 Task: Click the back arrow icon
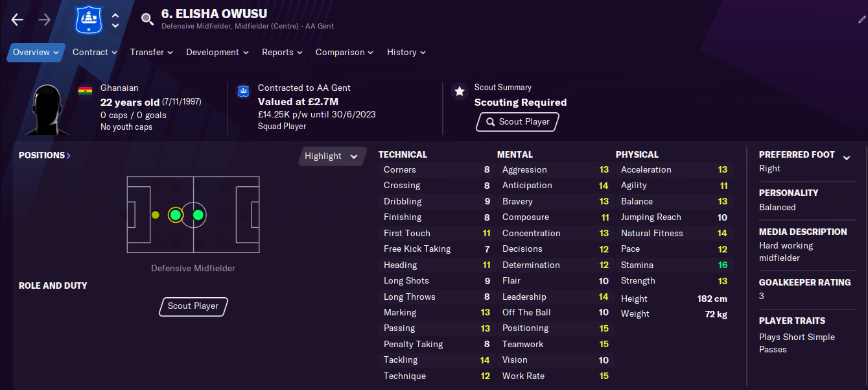pos(18,20)
